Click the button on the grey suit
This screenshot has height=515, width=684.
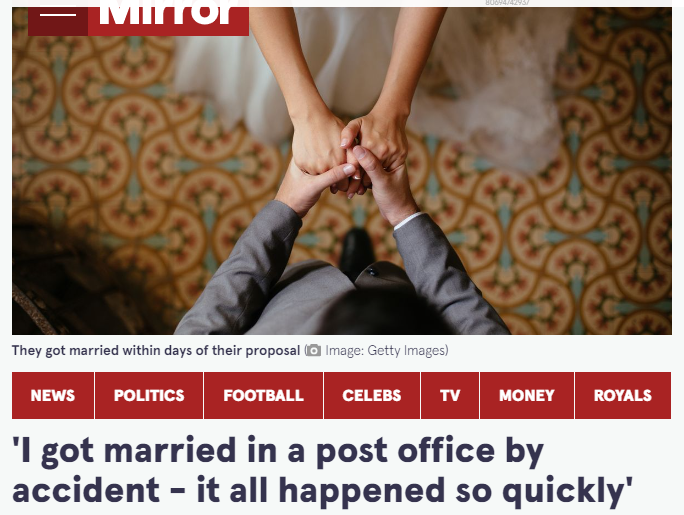click(372, 272)
